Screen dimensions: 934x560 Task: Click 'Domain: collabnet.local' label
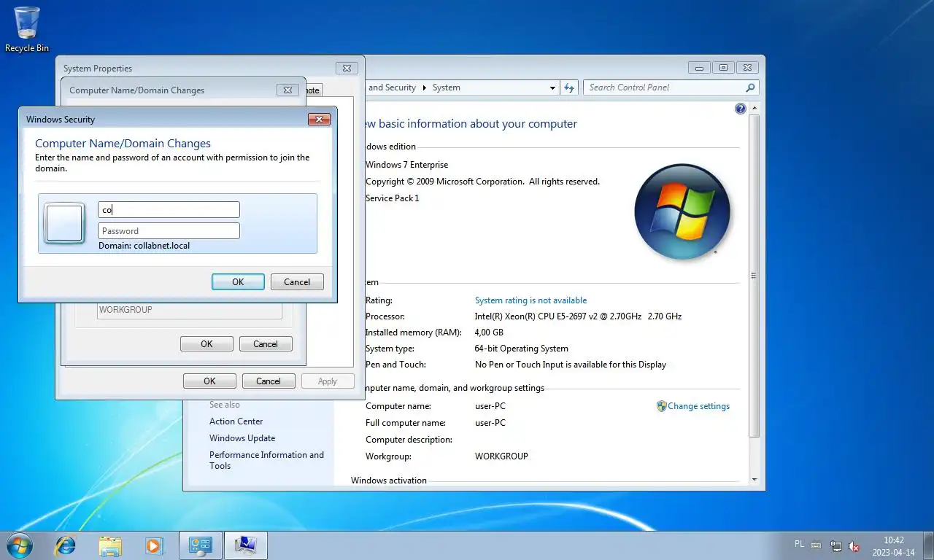(x=144, y=246)
